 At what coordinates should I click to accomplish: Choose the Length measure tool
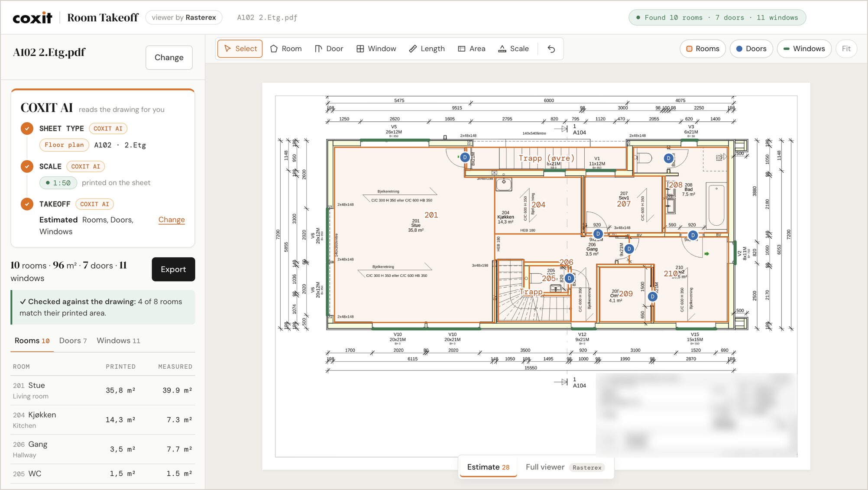(427, 49)
